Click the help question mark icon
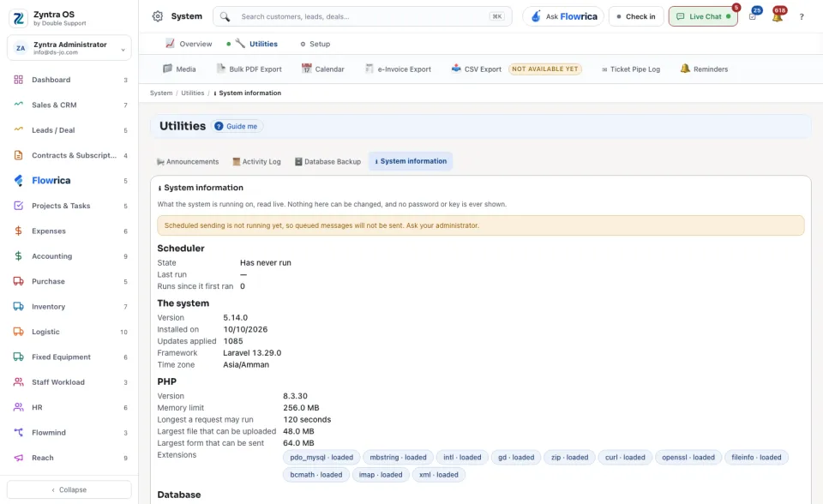This screenshot has height=504, width=823. [802, 17]
